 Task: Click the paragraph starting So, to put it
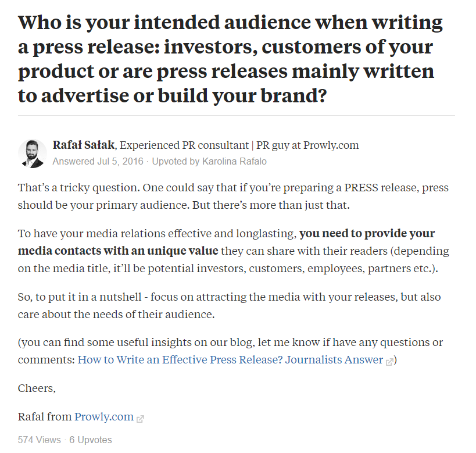pos(229,306)
